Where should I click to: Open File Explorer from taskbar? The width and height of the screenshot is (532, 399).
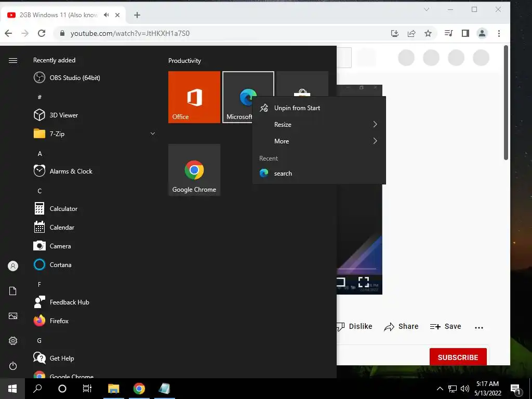pyautogui.click(x=114, y=389)
